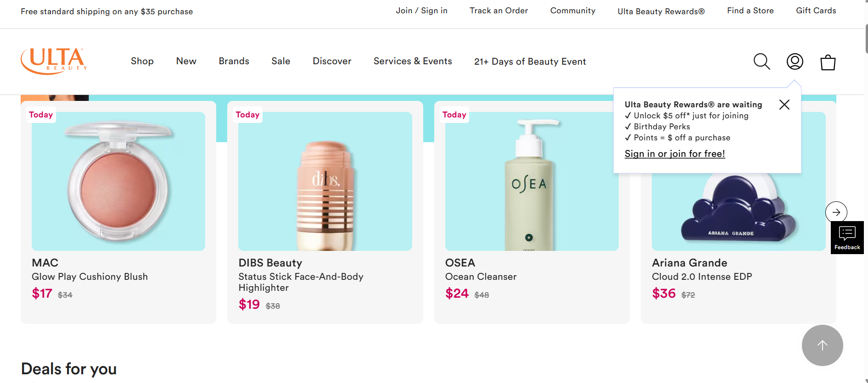
Task: Click Find a Store
Action: pos(750,11)
